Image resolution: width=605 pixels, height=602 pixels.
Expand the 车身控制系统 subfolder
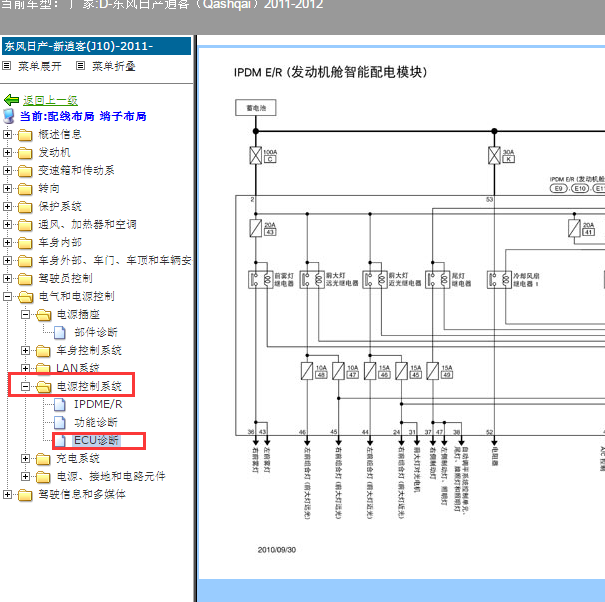point(25,350)
